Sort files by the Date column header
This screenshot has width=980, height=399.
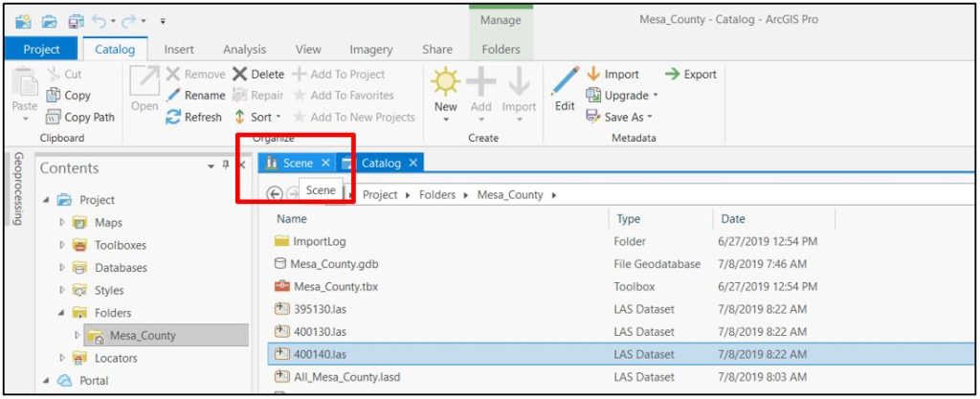pos(733,219)
